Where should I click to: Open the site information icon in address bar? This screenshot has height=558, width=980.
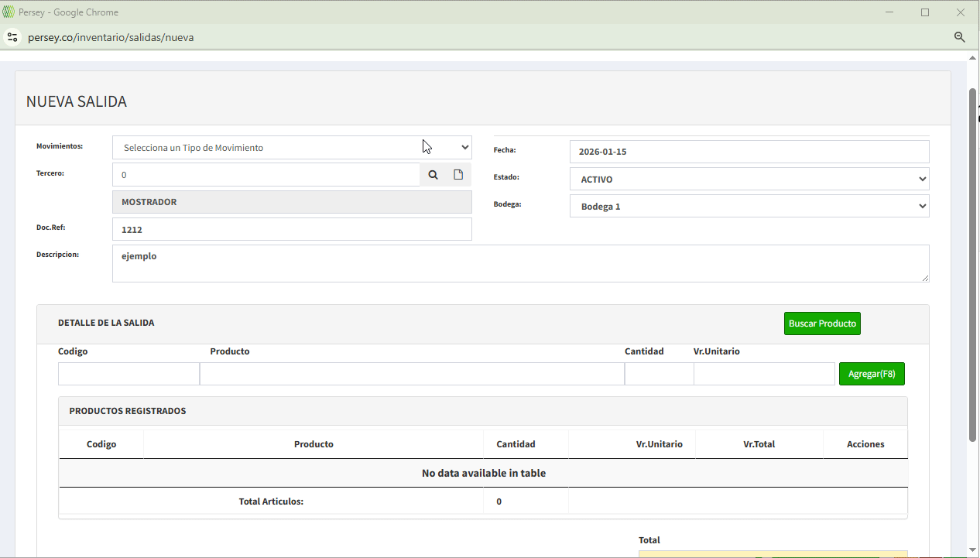(x=12, y=37)
